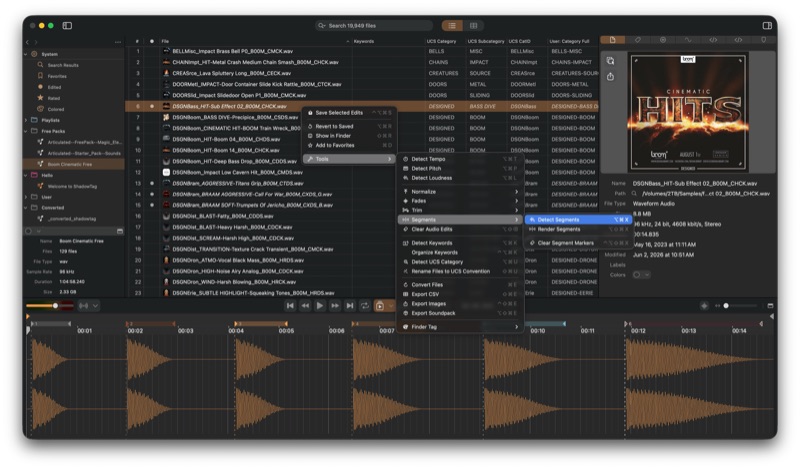The width and height of the screenshot is (800, 469).
Task: Expand the Finder Tag submenu
Action: coord(460,327)
